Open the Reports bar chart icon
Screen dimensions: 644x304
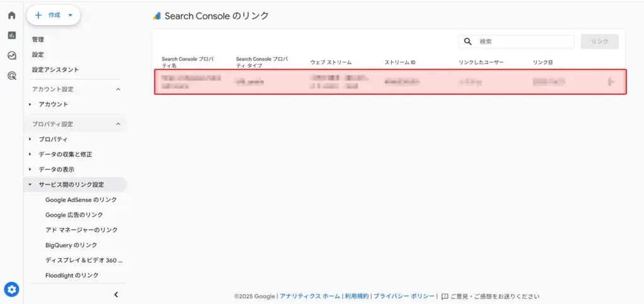[11, 35]
